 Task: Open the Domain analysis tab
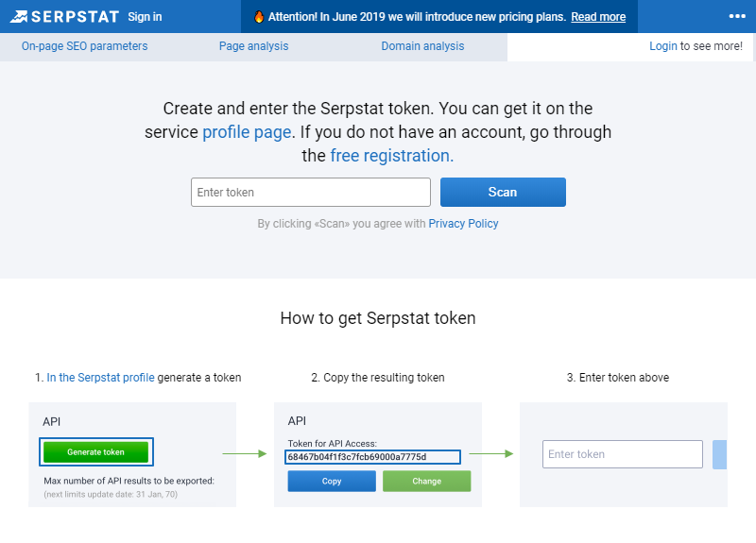tap(422, 46)
